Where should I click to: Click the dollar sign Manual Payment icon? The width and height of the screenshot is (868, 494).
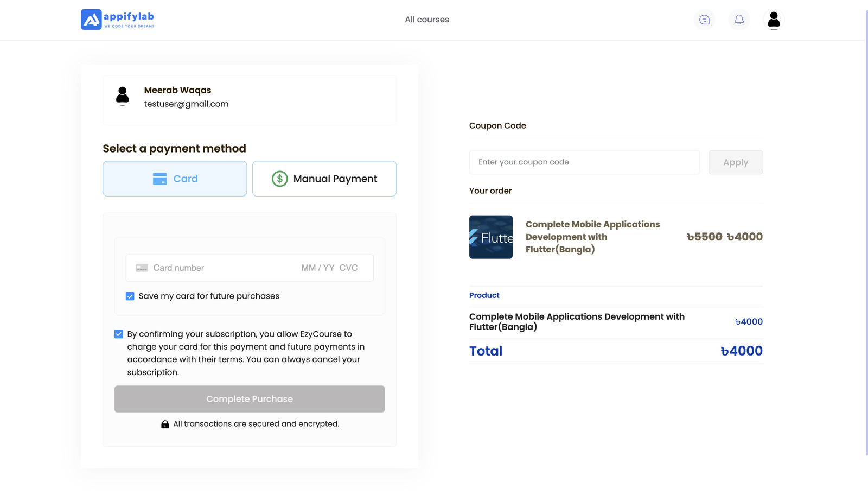coord(279,179)
